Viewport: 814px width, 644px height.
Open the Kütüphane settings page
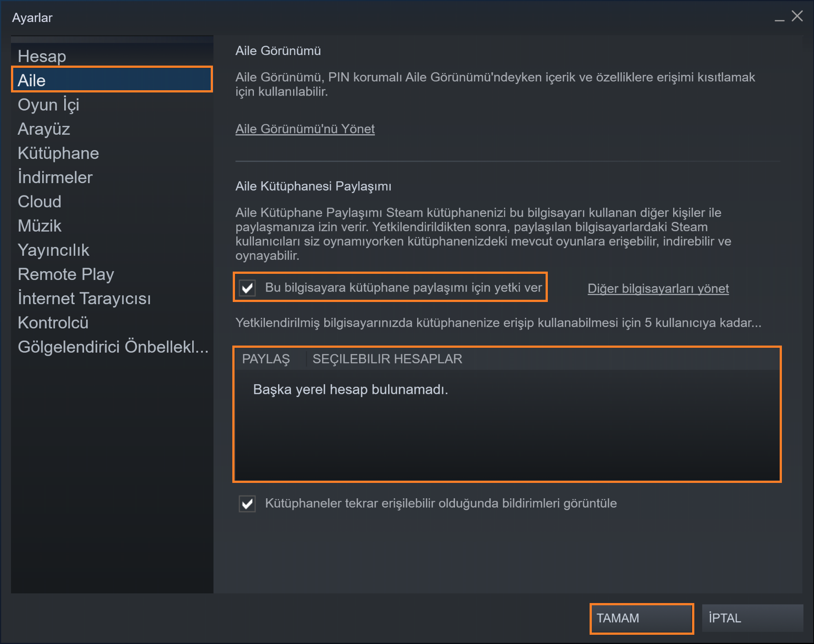(x=58, y=153)
